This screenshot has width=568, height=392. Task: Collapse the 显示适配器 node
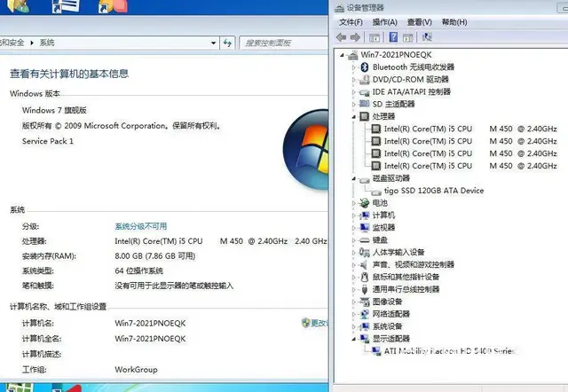tap(354, 339)
